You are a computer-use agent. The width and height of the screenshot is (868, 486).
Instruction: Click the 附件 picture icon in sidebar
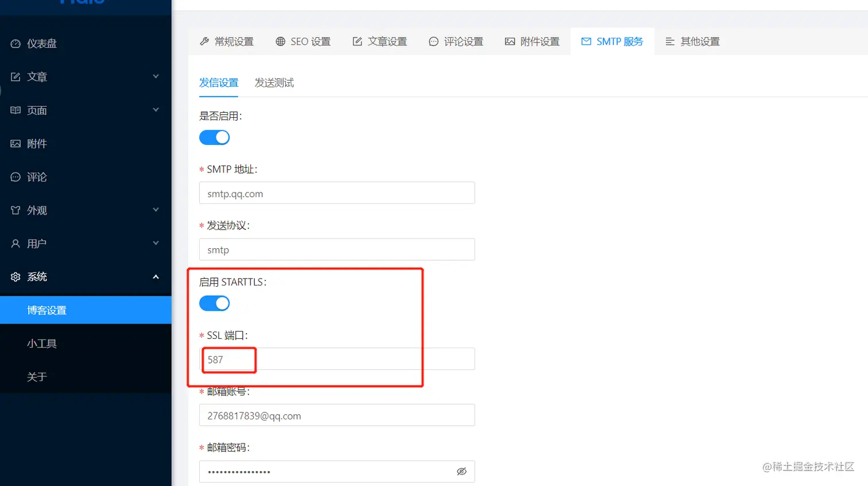coord(15,144)
